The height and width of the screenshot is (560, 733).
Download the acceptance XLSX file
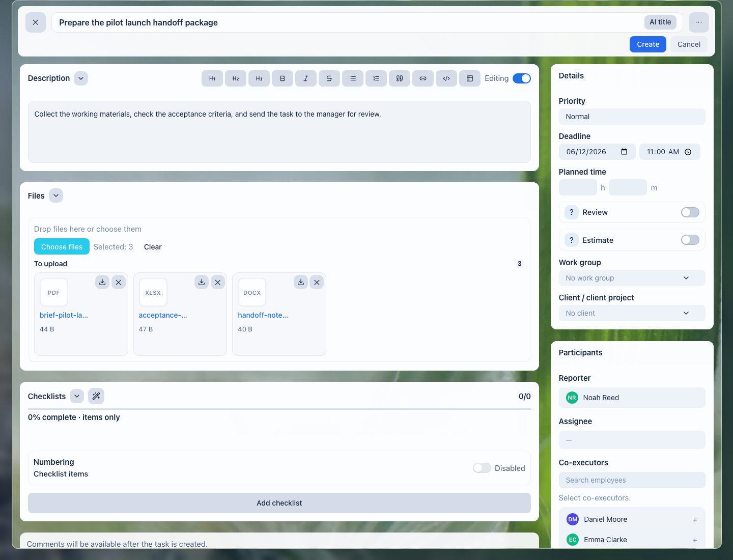click(202, 282)
